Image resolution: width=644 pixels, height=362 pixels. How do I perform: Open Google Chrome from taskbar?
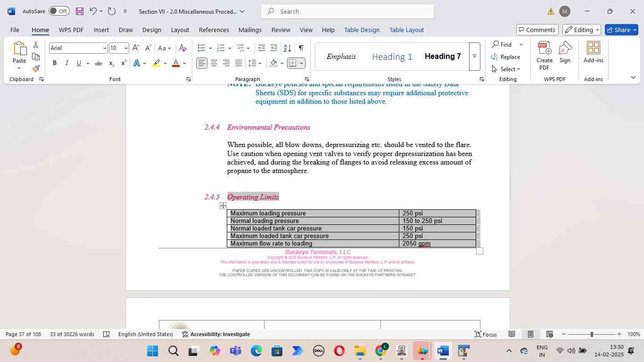[x=381, y=351]
